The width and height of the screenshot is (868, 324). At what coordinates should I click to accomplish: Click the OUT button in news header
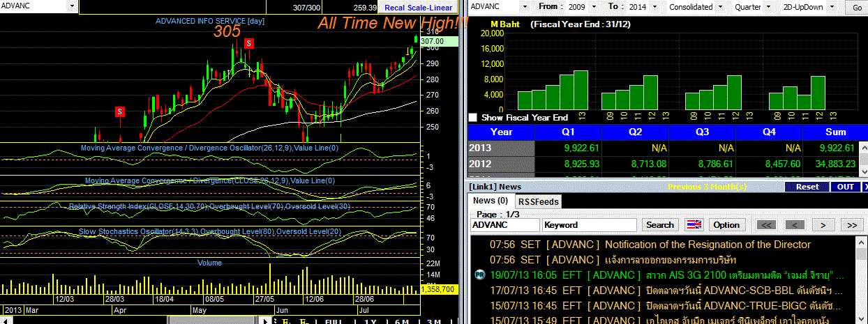click(x=846, y=187)
